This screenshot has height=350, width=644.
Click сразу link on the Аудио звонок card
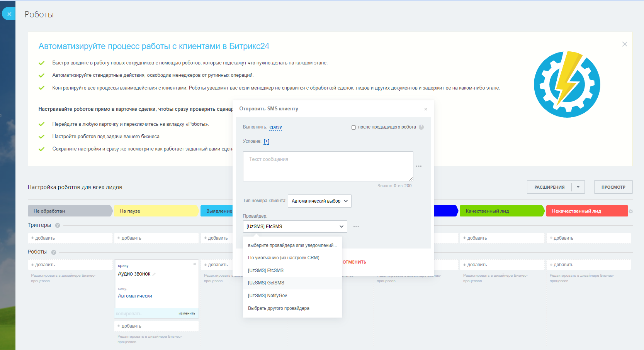pyautogui.click(x=123, y=266)
